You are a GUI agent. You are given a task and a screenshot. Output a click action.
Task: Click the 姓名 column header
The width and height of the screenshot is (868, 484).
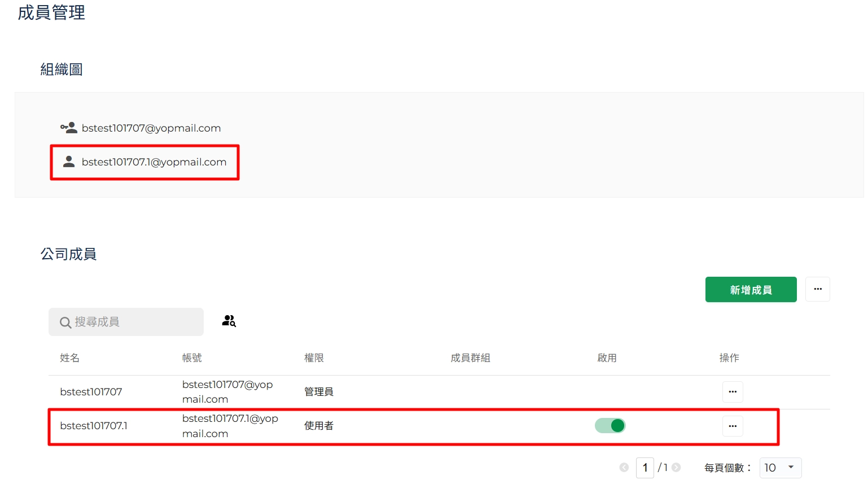click(69, 358)
